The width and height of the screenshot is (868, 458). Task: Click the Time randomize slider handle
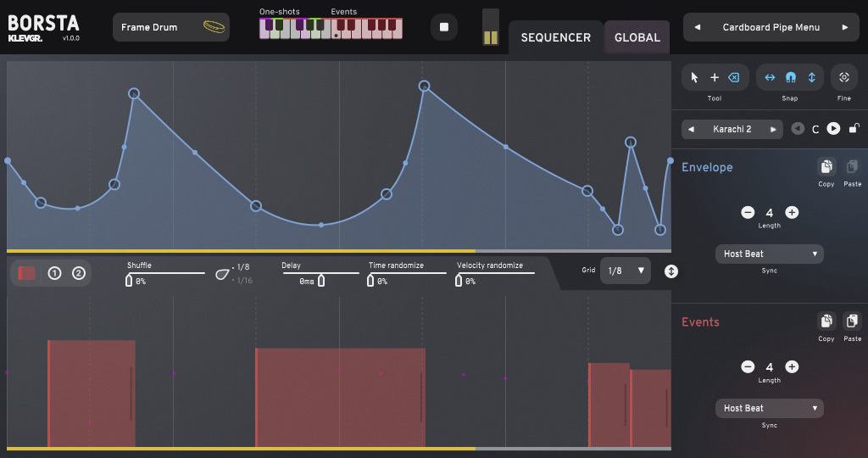370,281
